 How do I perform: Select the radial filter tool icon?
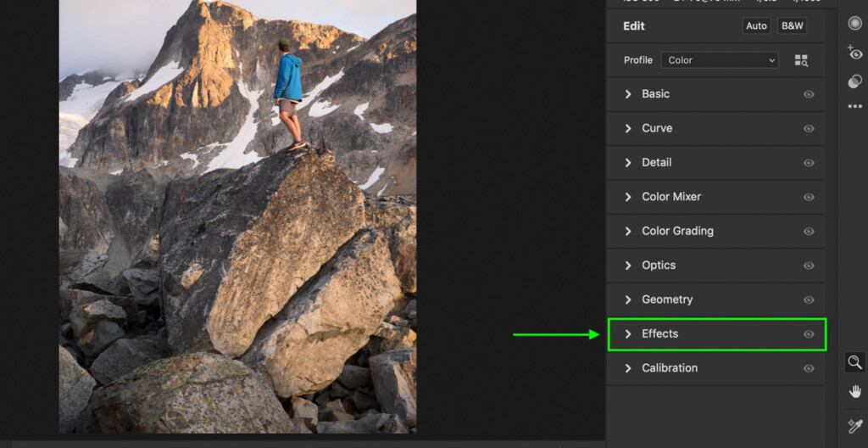(x=854, y=23)
